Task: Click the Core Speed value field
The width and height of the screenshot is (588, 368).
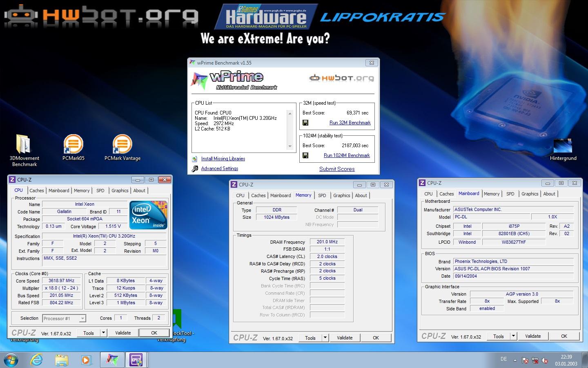Action: tap(61, 281)
